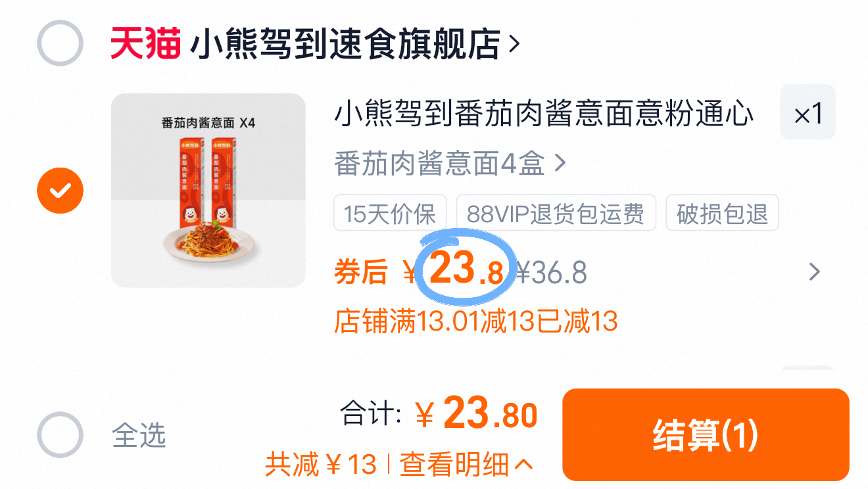Expand the 番茄肉酱意面4盒 variant selector
Screen dimensions: 868x489
(450, 163)
